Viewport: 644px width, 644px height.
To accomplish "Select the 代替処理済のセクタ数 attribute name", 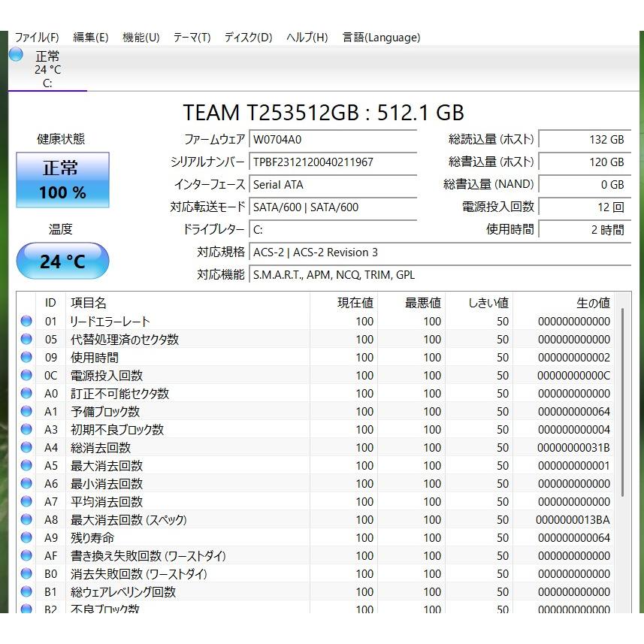I will pyautogui.click(x=125, y=340).
